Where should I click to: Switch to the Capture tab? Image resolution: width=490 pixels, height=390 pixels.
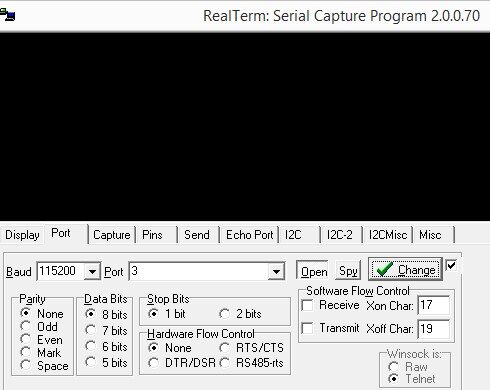pyautogui.click(x=112, y=235)
